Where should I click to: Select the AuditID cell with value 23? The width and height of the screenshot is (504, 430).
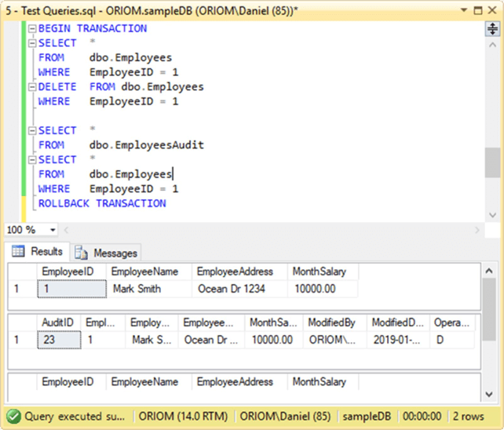click(x=58, y=340)
